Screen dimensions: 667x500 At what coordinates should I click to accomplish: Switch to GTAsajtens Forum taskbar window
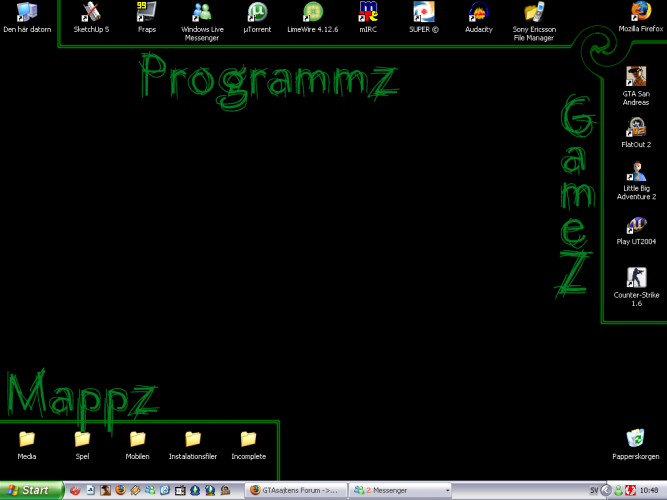[295, 490]
